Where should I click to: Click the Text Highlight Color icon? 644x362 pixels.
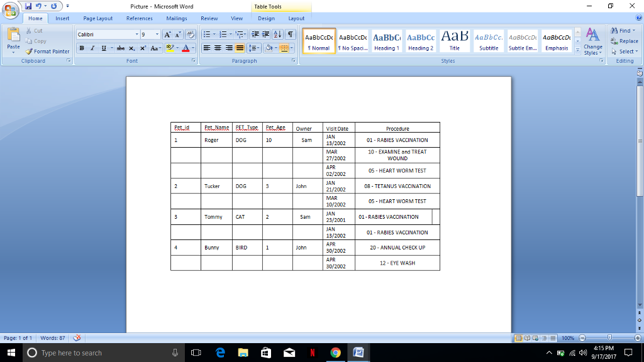point(169,48)
